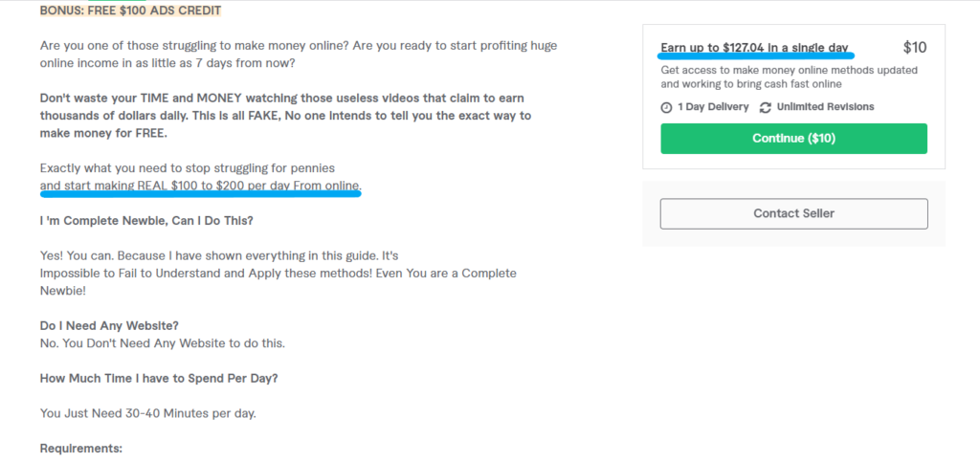Click the $10 package price
Viewport: 980px width, 462px height.
[915, 48]
